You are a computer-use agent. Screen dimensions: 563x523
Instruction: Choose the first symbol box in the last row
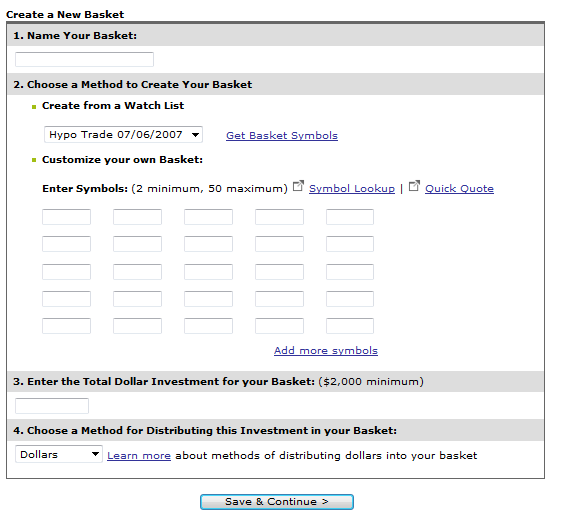66,326
